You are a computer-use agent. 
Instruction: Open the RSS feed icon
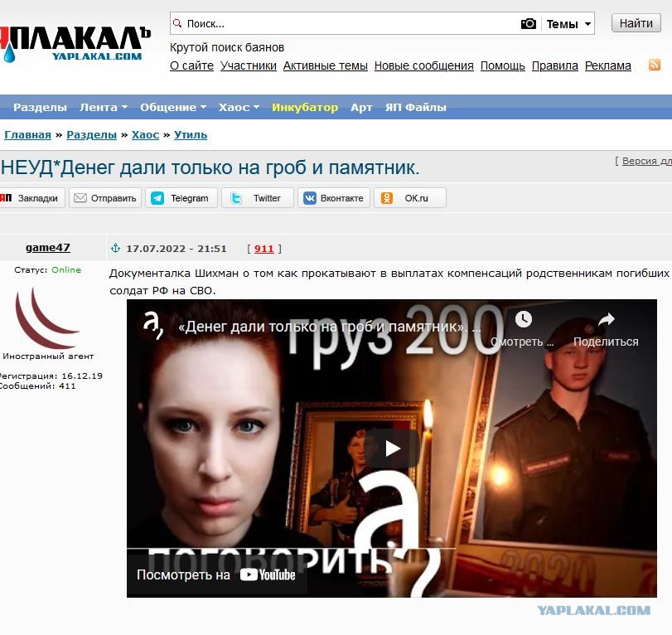[x=654, y=65]
